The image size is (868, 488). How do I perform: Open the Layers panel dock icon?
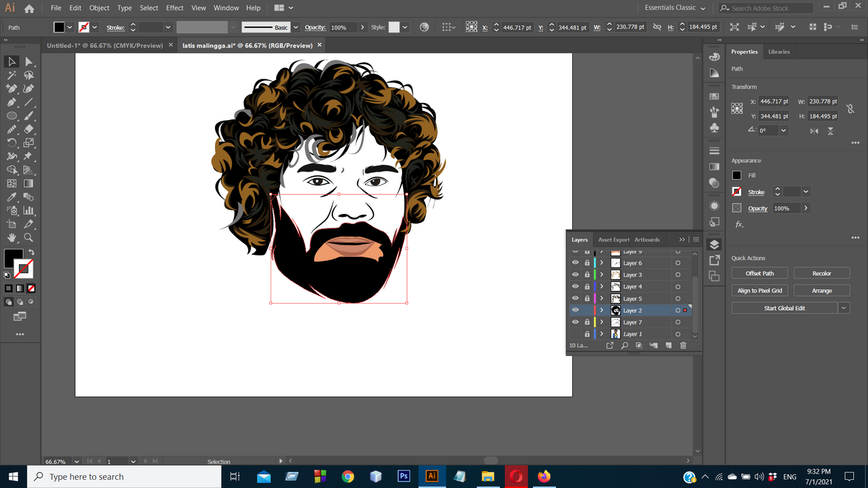click(x=714, y=245)
